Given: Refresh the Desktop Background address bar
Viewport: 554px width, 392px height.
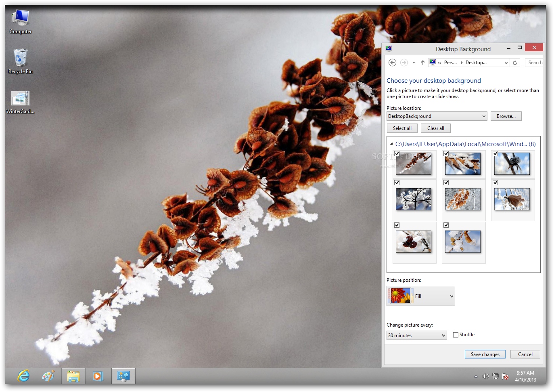Looking at the screenshot, I should 515,63.
